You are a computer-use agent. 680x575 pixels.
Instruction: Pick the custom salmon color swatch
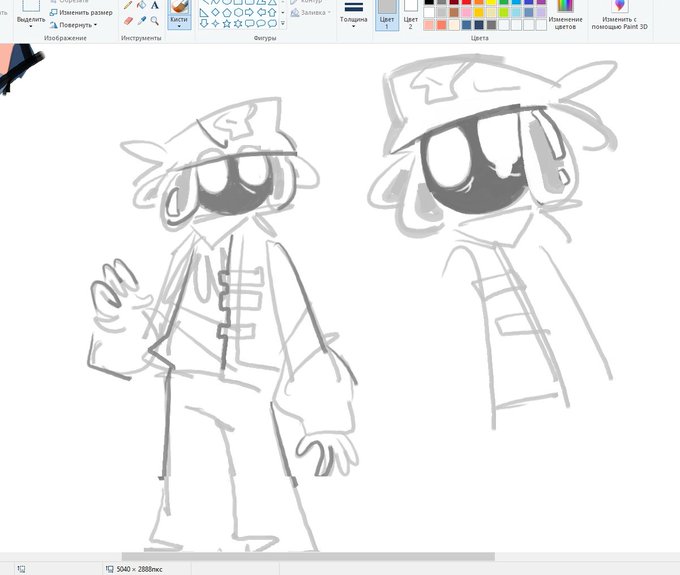pyautogui.click(x=429, y=25)
